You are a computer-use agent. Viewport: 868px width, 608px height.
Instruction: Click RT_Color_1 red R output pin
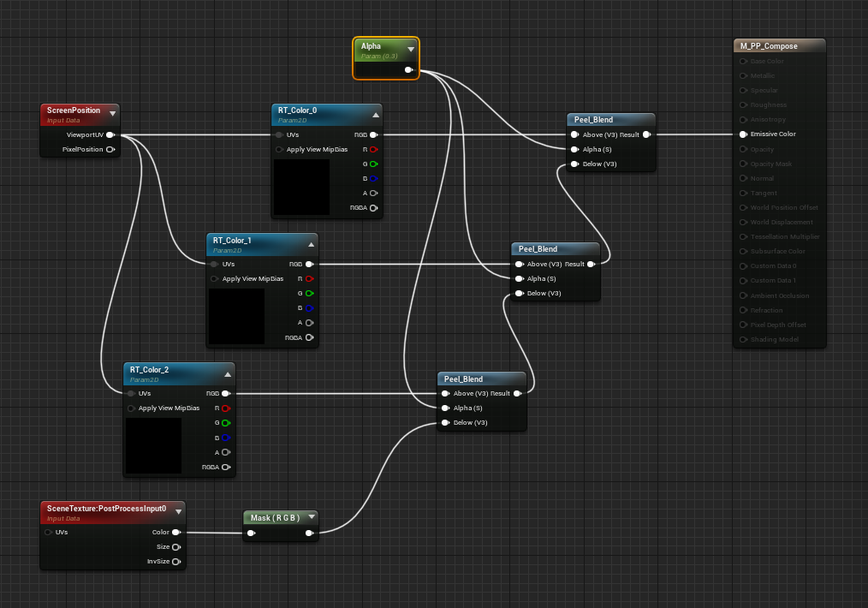pos(309,278)
